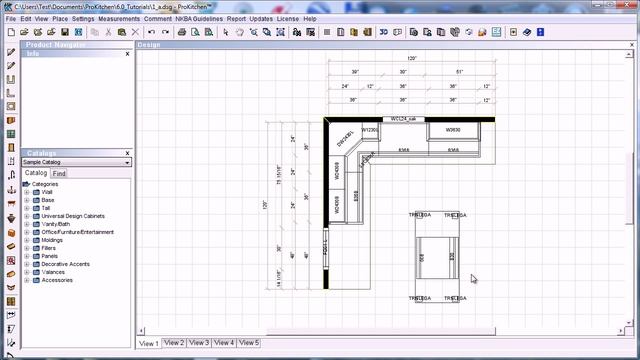Select the DW2430L corner cabinet

(345, 139)
